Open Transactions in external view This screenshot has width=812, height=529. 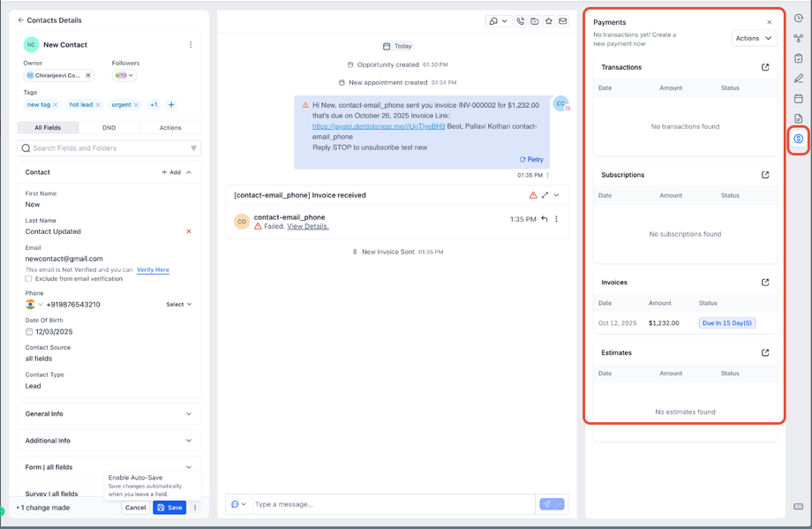point(765,67)
